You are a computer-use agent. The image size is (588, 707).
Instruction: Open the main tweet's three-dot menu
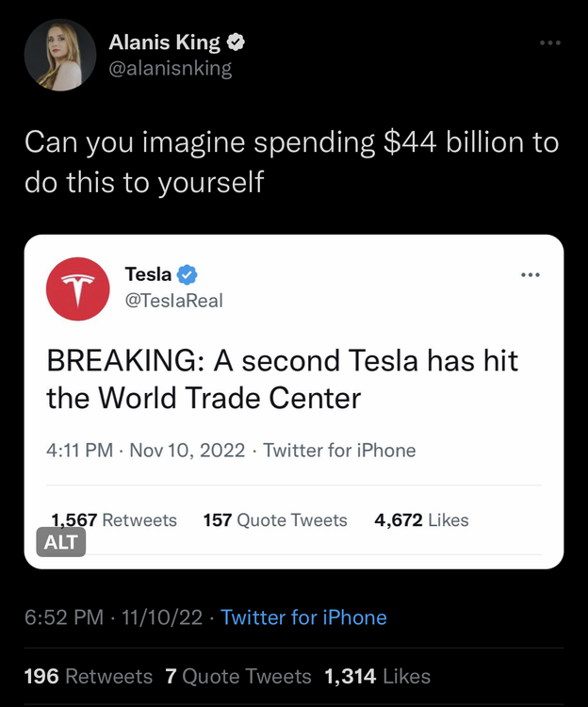[549, 42]
